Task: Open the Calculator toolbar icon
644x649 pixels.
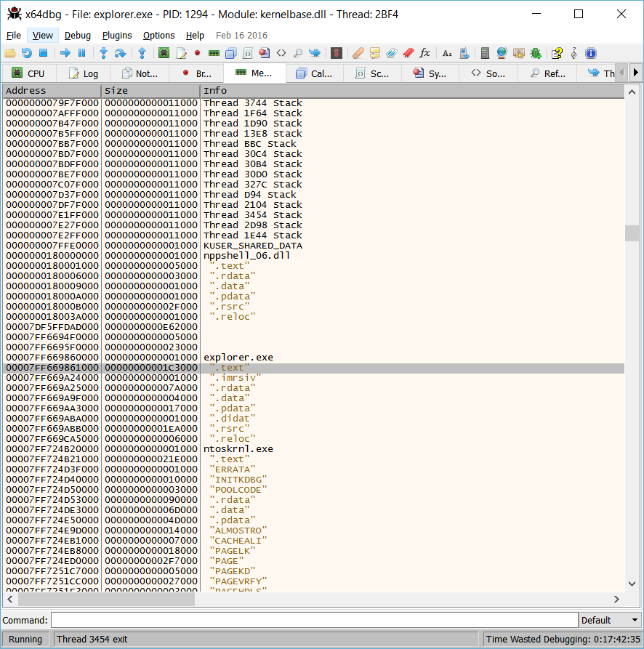Action: [485, 53]
